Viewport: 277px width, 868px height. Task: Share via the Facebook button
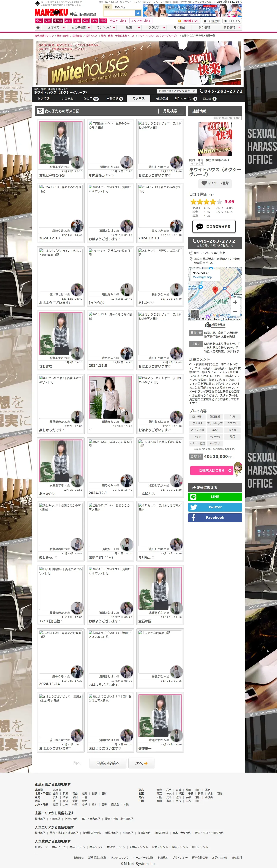click(215, 518)
